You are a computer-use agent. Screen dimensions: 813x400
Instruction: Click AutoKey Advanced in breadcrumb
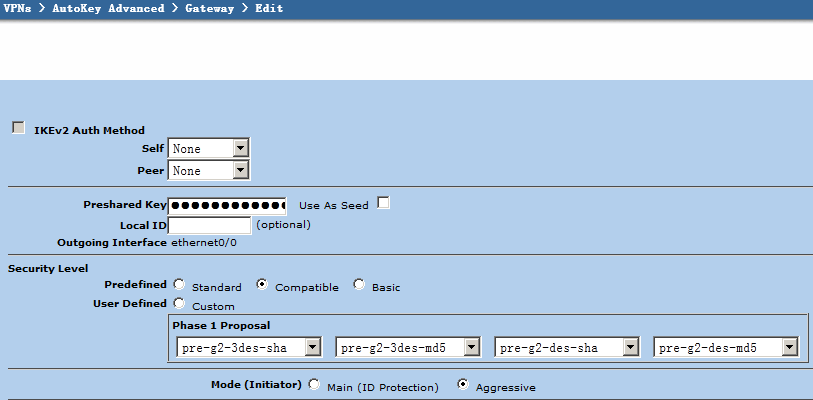108,8
